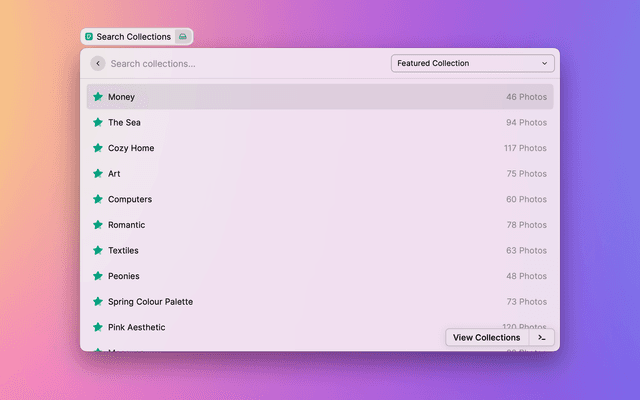Click the star icon beside Art

pyautogui.click(x=98, y=174)
